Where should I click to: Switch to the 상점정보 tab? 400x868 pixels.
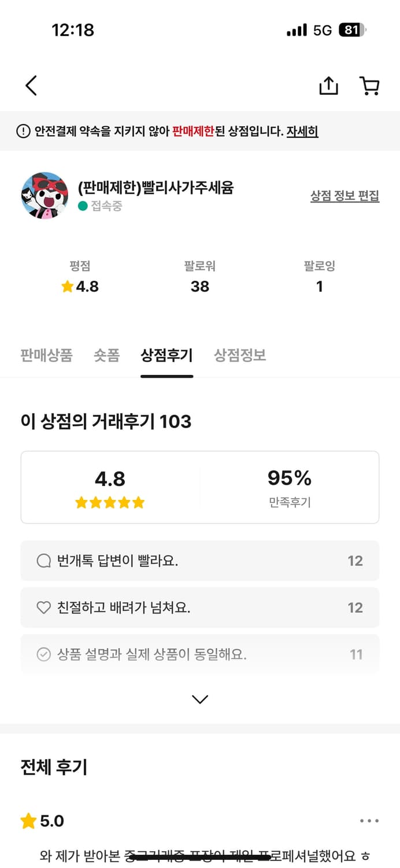click(241, 355)
